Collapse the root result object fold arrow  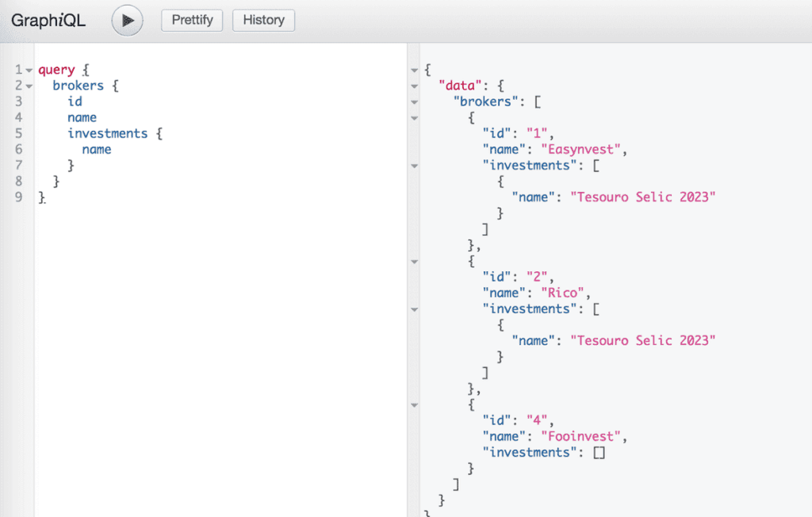pos(414,70)
